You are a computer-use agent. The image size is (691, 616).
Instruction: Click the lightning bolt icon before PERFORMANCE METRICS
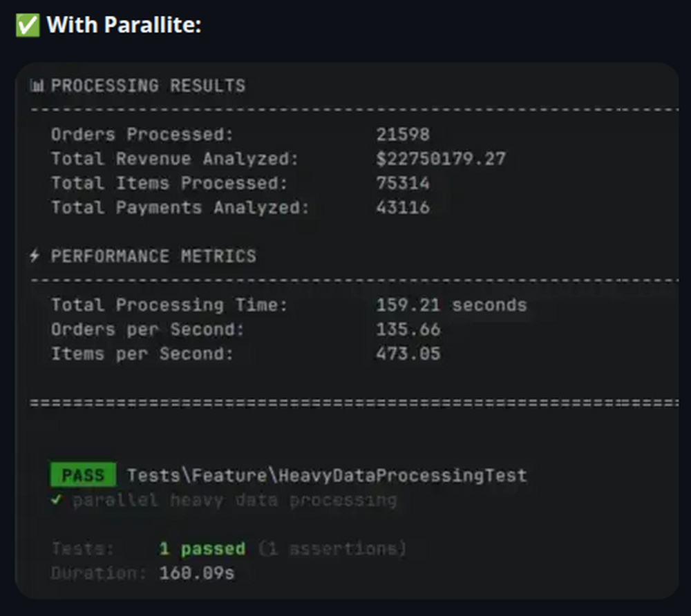click(35, 256)
